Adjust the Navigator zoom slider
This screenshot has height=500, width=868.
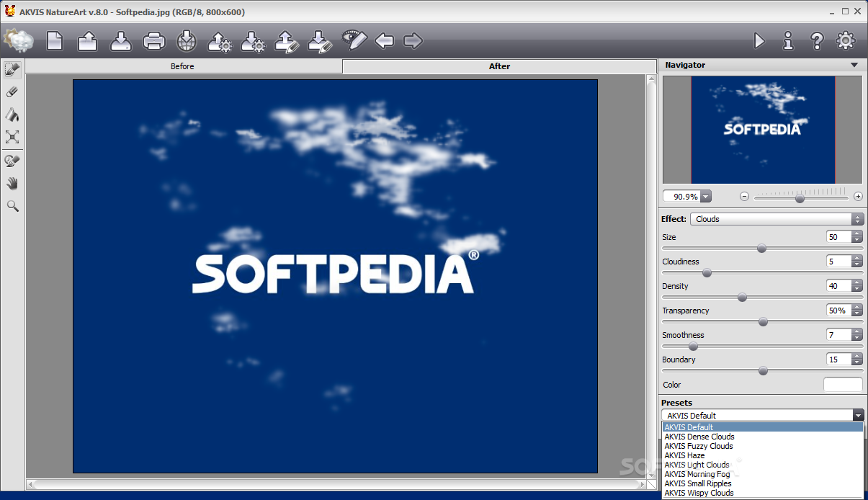(800, 198)
